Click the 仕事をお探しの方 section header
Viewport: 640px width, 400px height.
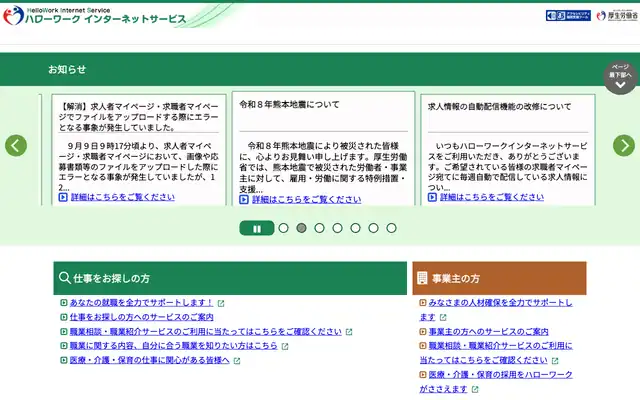[230, 278]
